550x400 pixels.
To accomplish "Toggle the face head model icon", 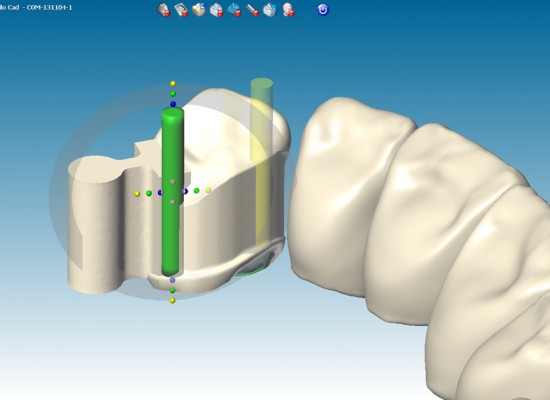I will click(x=288, y=9).
